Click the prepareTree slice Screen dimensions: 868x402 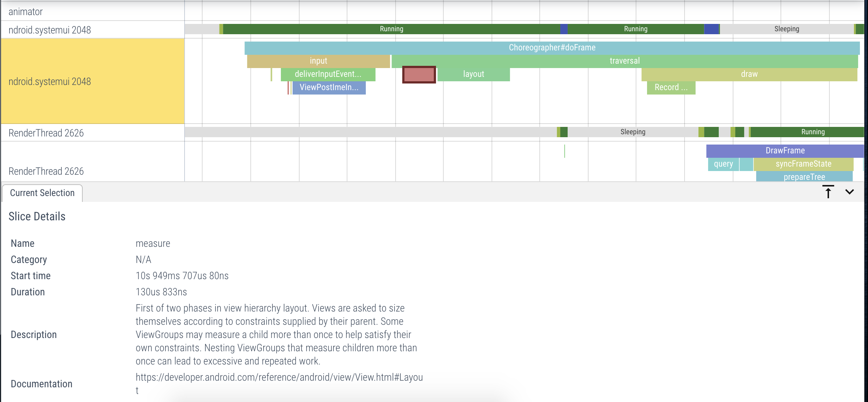(804, 177)
